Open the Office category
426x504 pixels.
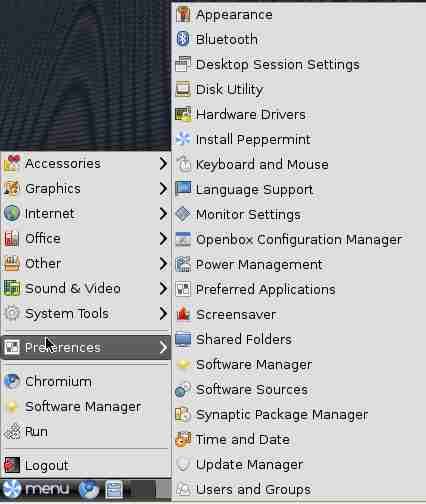86,238
